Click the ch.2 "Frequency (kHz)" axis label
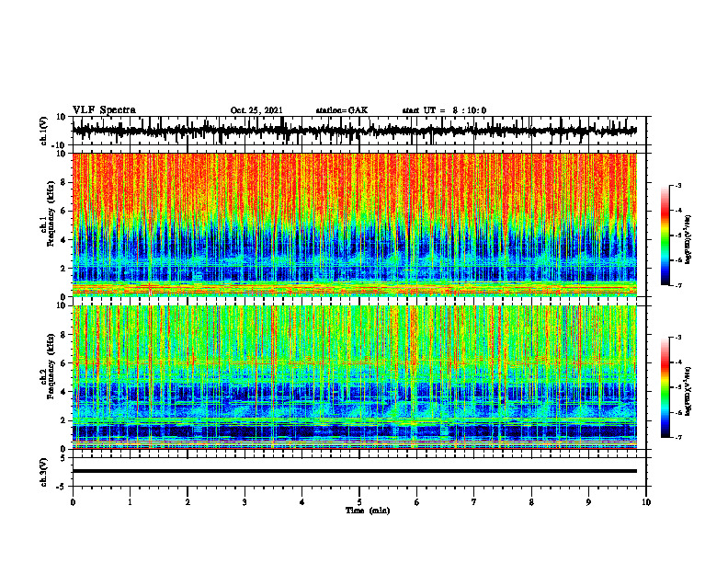The width and height of the screenshot is (728, 563). tap(51, 365)
